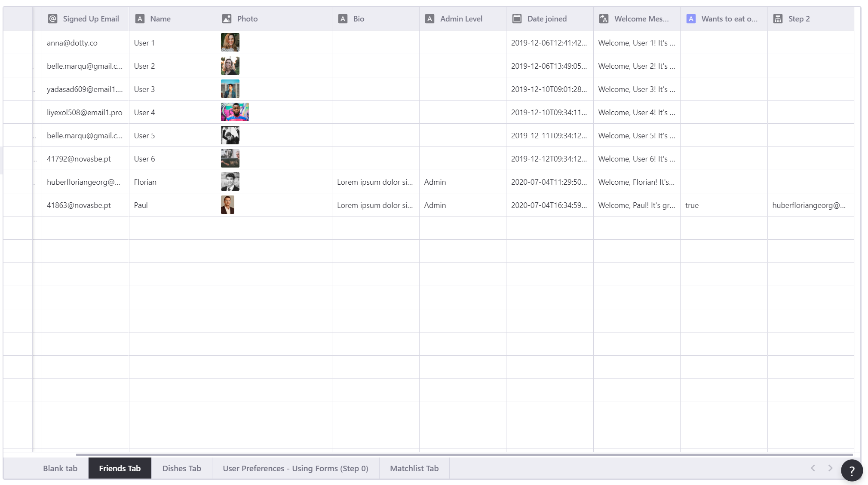
Task: Open the Matchlist Tab
Action: [414, 468]
